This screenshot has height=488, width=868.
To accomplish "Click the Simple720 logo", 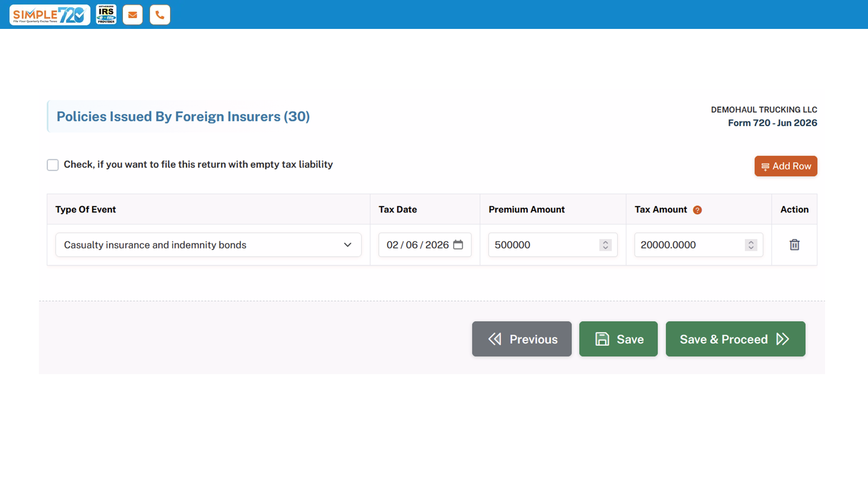I will click(50, 15).
